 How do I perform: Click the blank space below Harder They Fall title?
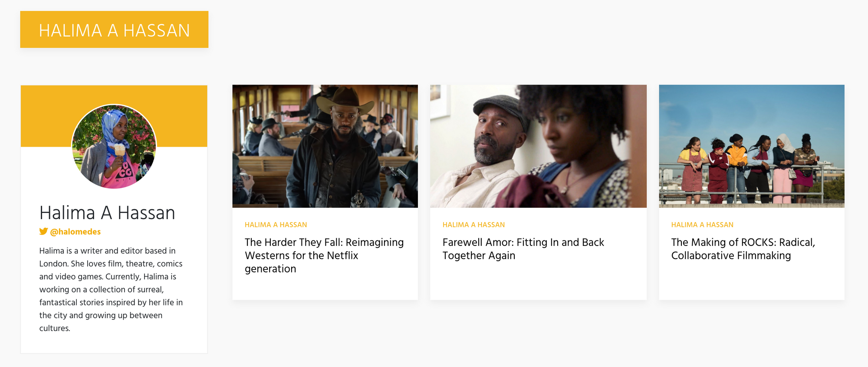point(325,288)
